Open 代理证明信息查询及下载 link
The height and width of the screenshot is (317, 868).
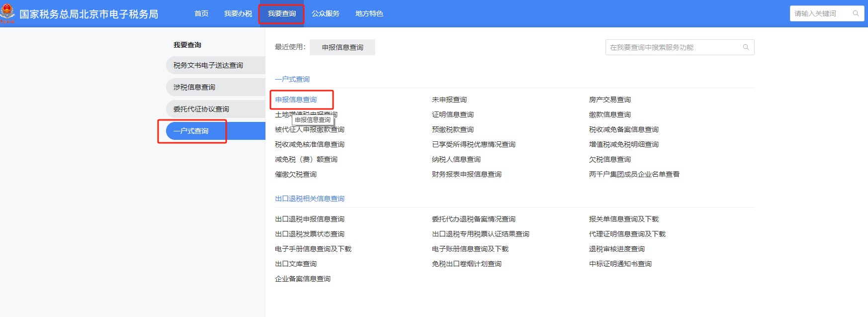[x=627, y=234]
